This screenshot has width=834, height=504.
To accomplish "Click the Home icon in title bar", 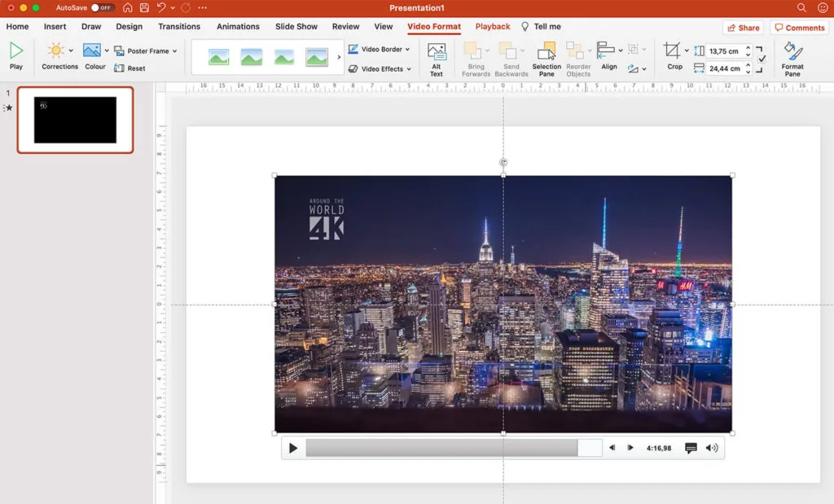I will pyautogui.click(x=128, y=8).
